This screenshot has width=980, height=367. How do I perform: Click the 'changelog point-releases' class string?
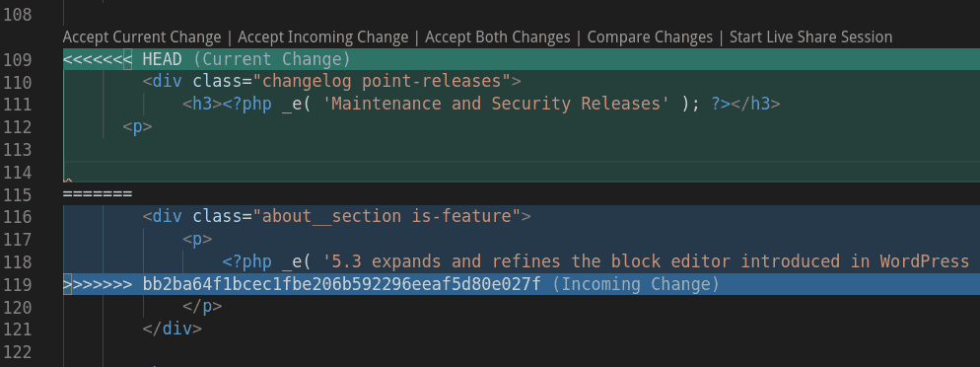382,81
